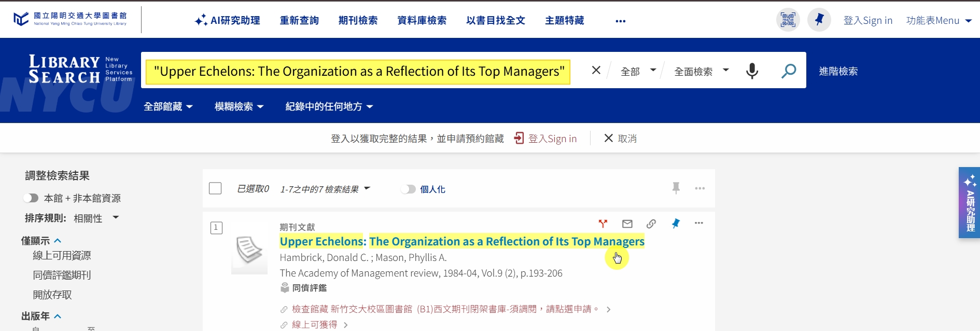Toggle 本館 + 非本館資源 switch
980x331 pixels.
point(31,198)
